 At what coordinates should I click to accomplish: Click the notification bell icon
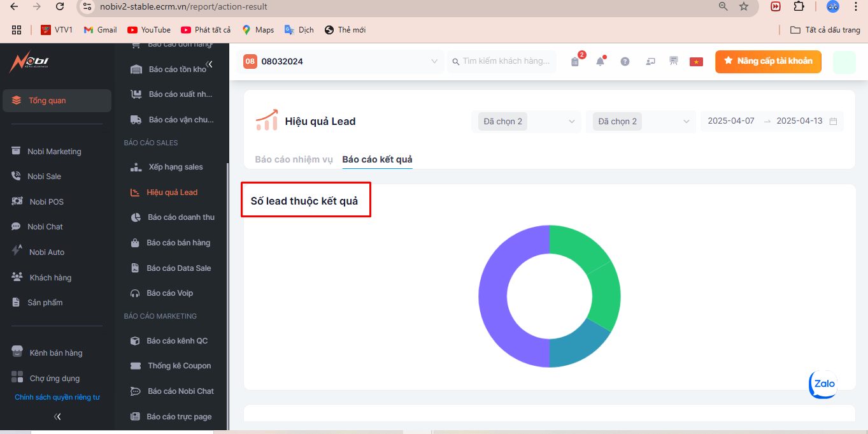[x=600, y=62]
